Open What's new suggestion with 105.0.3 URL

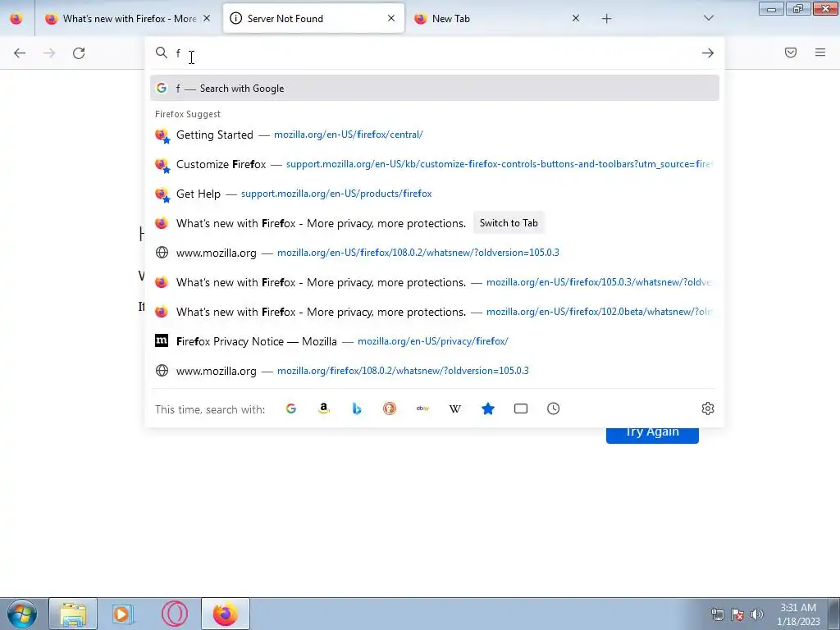435,282
